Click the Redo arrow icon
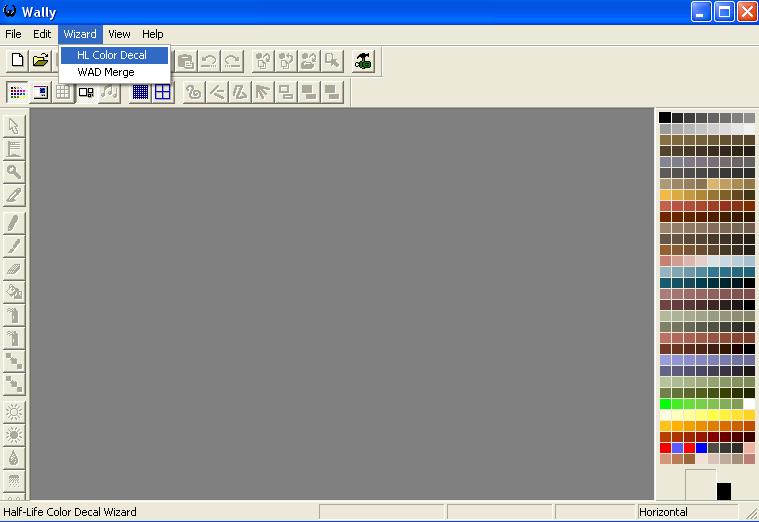 point(232,61)
